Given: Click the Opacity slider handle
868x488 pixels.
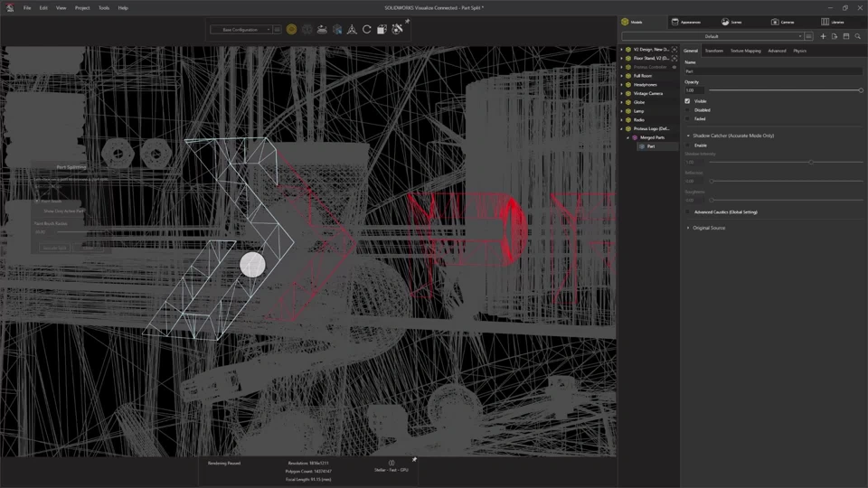Looking at the screenshot, I should (860, 90).
